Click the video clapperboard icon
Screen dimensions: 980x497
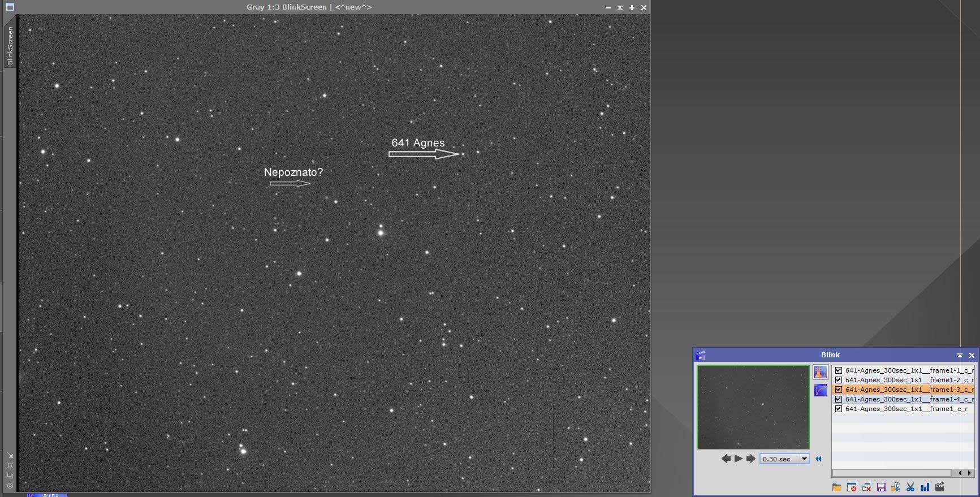click(x=940, y=487)
